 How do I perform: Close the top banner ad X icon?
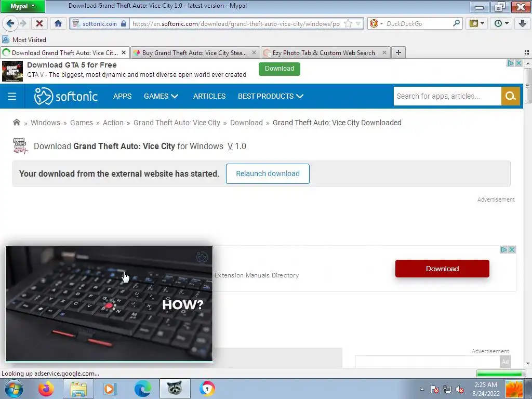tap(518, 63)
